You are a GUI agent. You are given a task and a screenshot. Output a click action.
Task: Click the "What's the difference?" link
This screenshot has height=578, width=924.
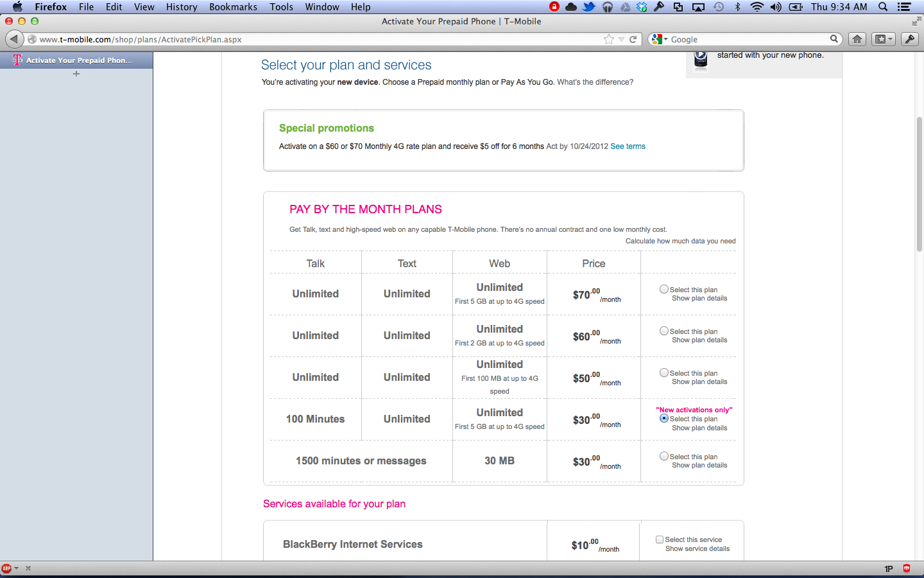coord(595,82)
